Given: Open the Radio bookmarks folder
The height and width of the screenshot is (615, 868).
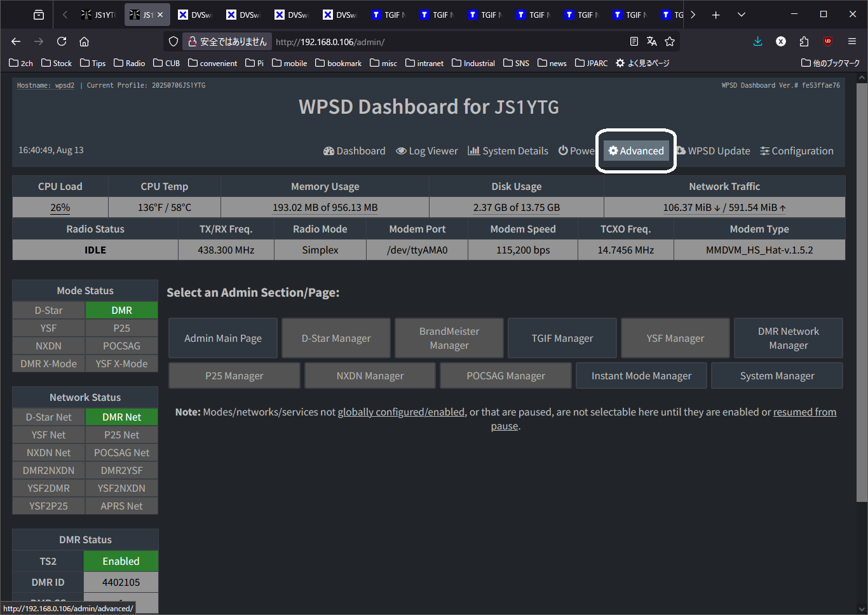Looking at the screenshot, I should tap(130, 63).
